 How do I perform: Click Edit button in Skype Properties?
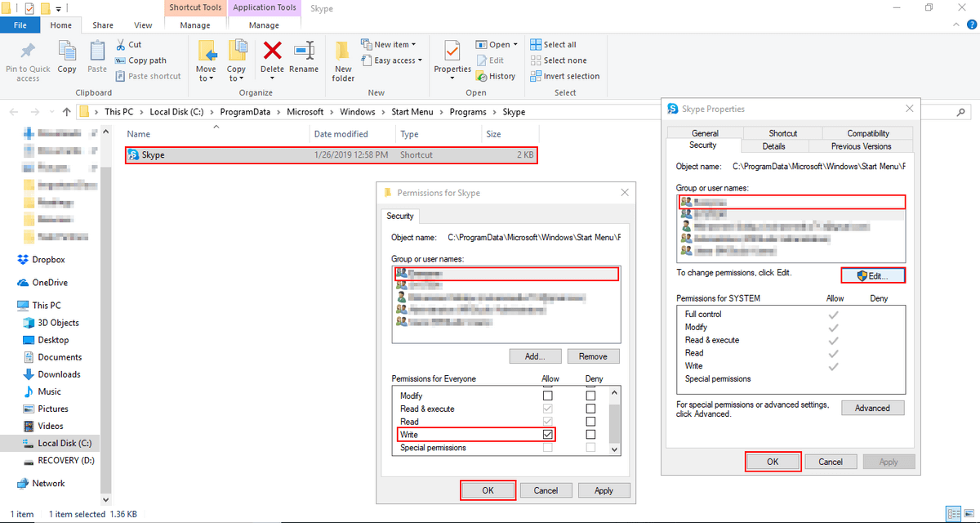873,276
